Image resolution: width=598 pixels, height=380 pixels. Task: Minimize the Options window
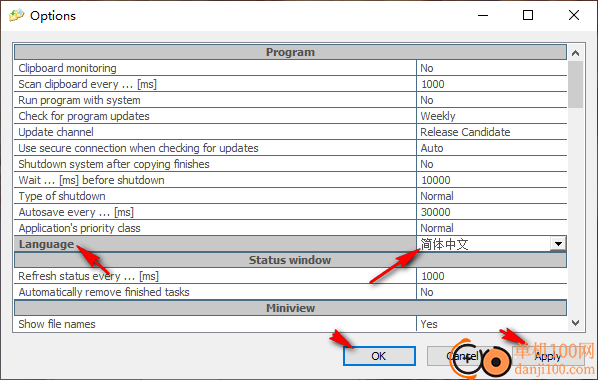(483, 15)
